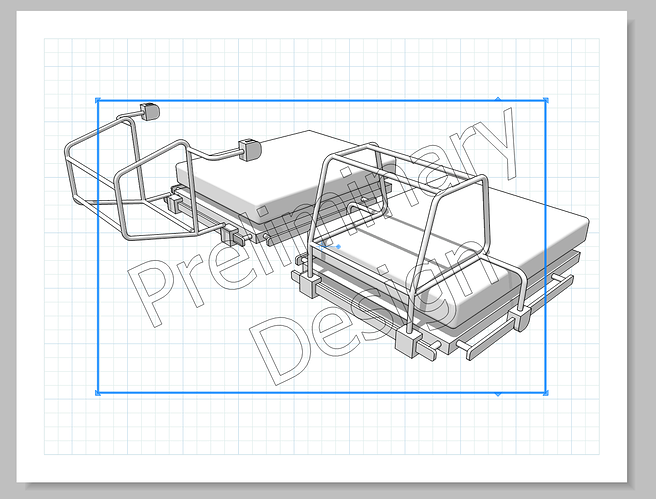Click the diamond handle on bottom selection edge
Viewport: 656px width, 499px height.
click(498, 394)
